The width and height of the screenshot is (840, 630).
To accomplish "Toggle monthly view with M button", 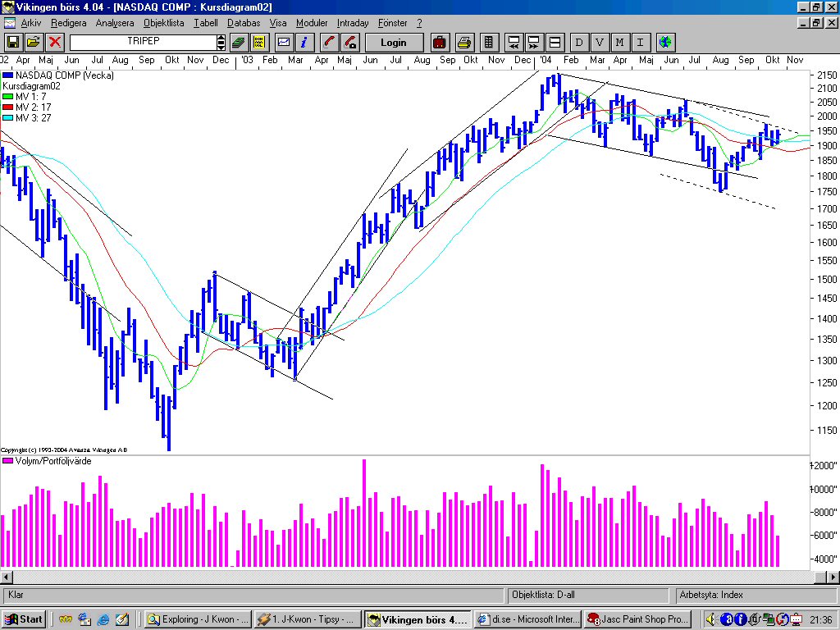I will pyautogui.click(x=619, y=42).
